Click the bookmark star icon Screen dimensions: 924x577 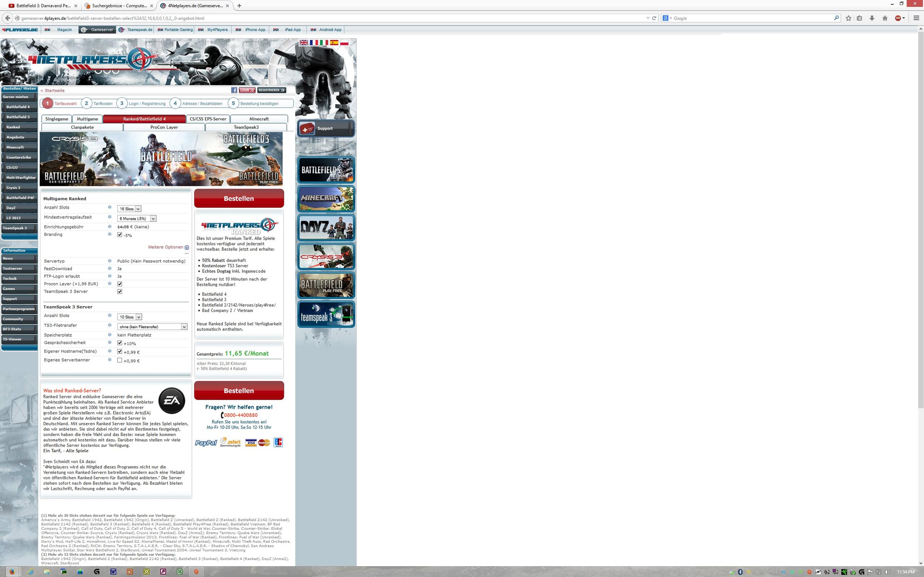pyautogui.click(x=849, y=18)
